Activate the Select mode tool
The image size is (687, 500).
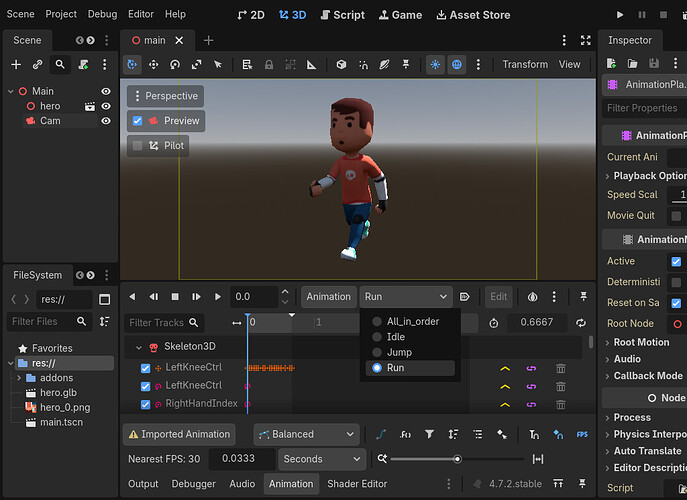pos(218,65)
